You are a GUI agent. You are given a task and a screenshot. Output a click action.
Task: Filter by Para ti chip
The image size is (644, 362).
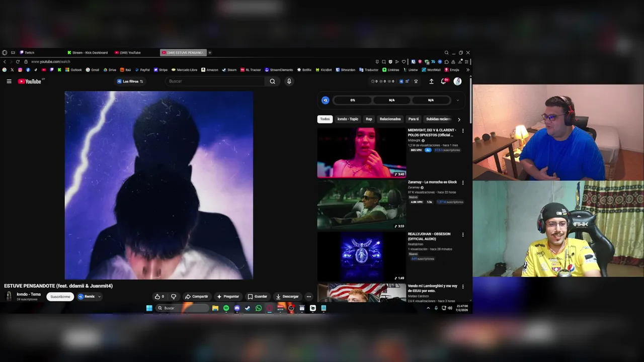coord(414,119)
